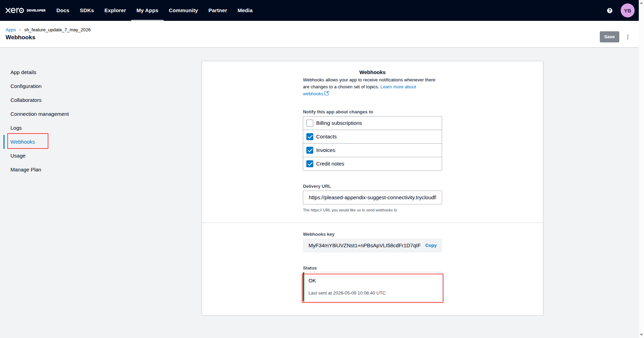This screenshot has width=644, height=338.
Task: Open the Community menu
Action: tap(183, 10)
